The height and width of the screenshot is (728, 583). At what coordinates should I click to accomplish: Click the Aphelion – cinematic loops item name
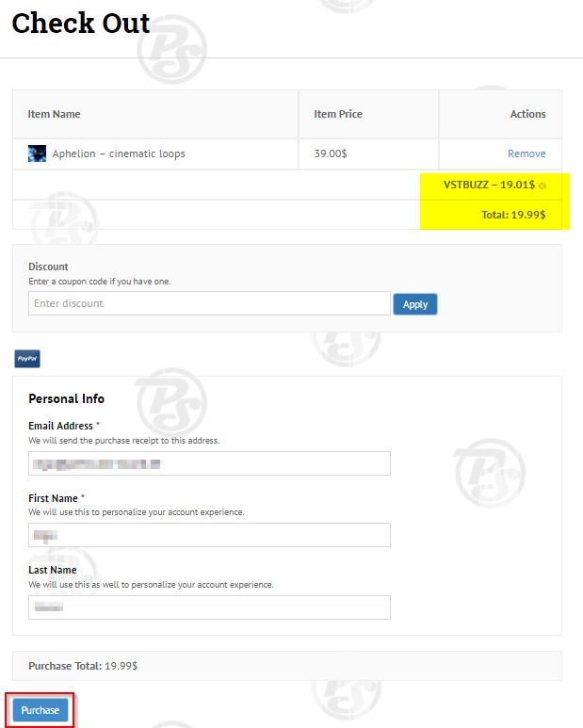(x=119, y=154)
